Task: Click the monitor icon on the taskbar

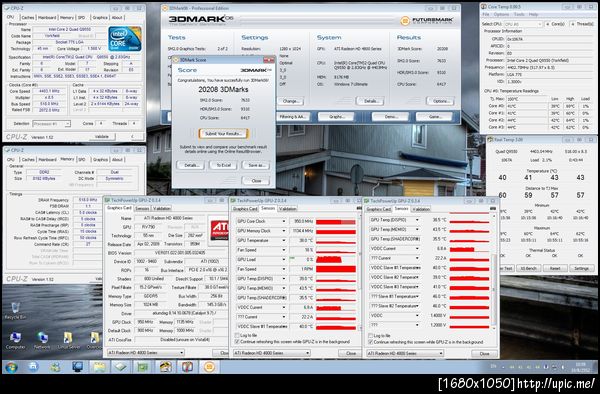Action: [x=78, y=367]
